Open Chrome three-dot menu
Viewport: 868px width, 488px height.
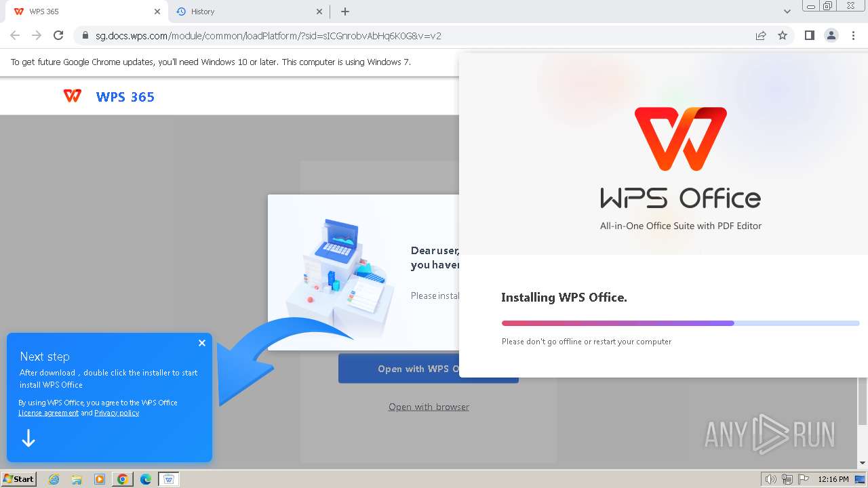click(853, 36)
